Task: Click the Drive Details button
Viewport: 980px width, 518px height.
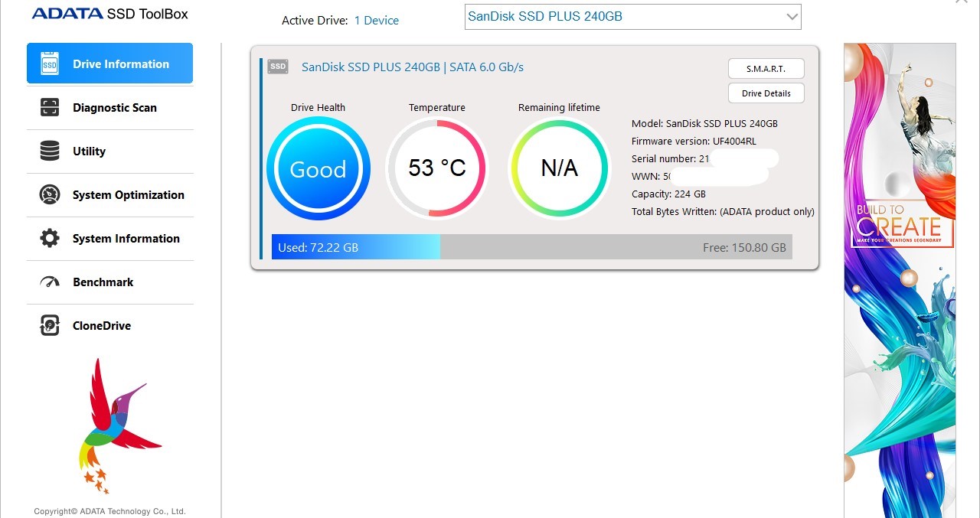Action: (766, 93)
